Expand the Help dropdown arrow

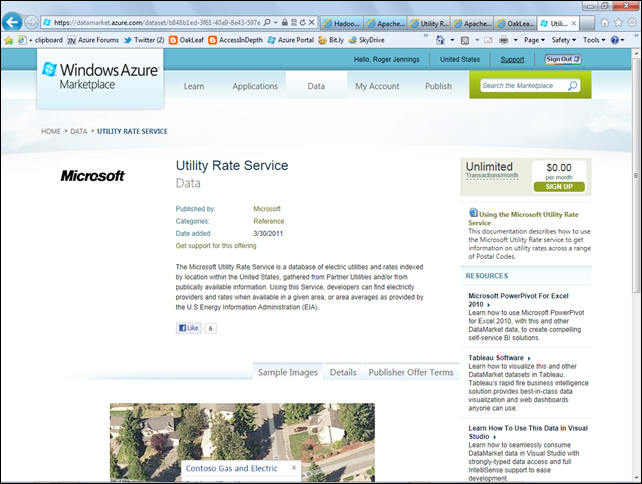pyautogui.click(x=622, y=40)
